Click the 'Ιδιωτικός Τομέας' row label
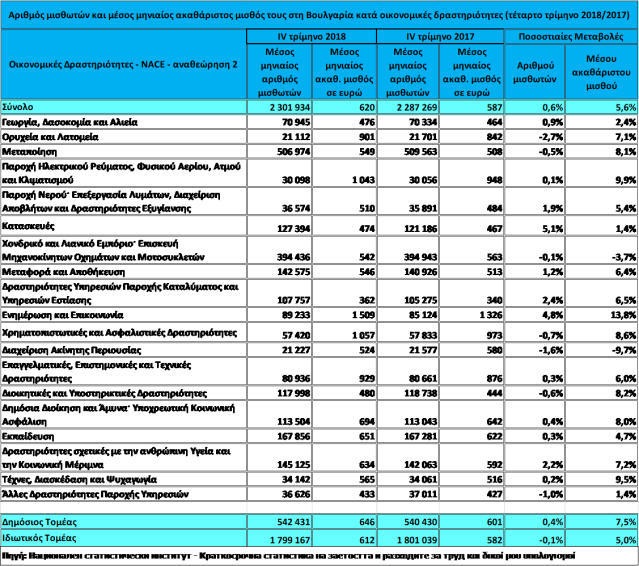The height and width of the screenshot is (566, 639). (40, 538)
